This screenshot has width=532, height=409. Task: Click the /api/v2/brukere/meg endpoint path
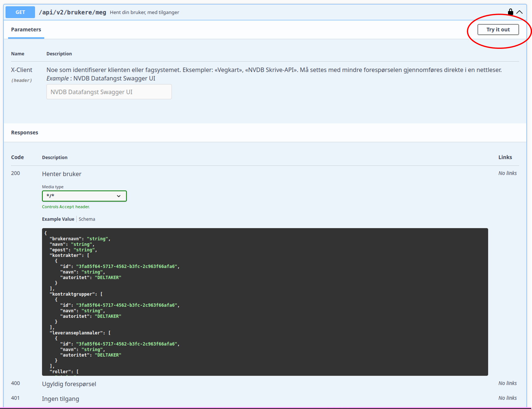point(73,12)
